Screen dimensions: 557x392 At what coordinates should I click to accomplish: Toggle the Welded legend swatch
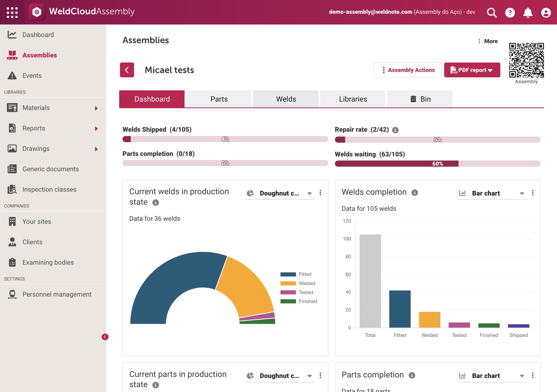point(288,283)
